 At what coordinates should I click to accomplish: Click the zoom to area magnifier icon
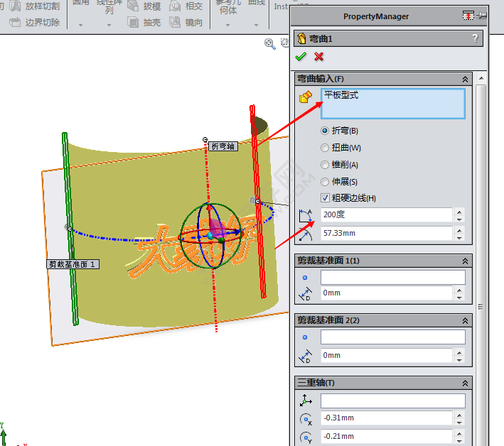[269, 43]
